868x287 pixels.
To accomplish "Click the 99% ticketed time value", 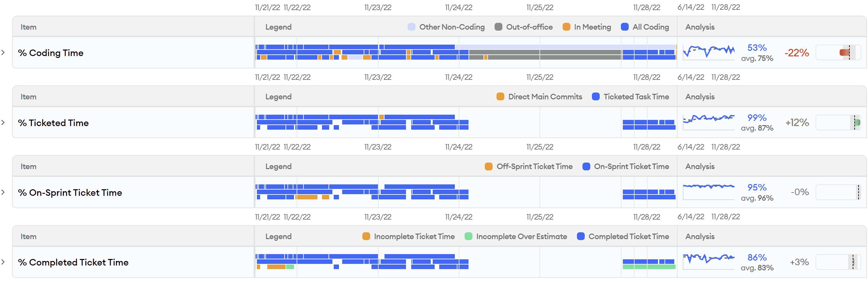I will coord(757,118).
